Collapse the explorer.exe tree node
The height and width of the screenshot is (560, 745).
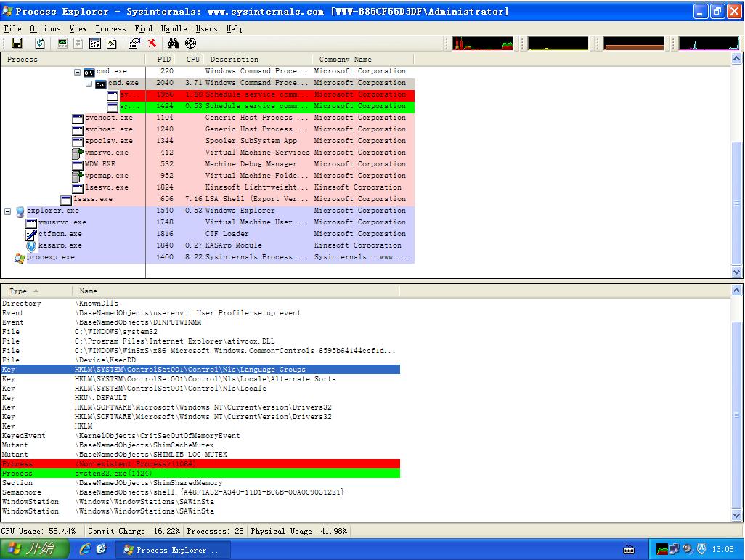click(x=7, y=211)
